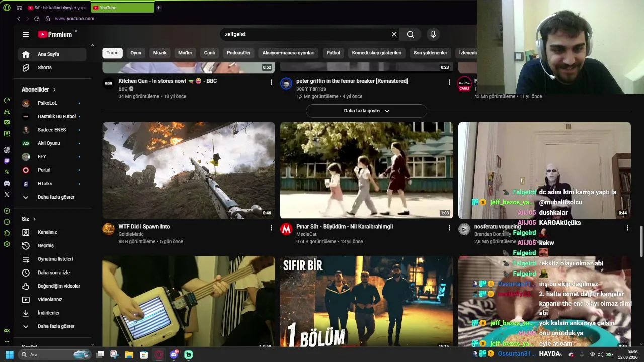
Task: Open options for Pınar Süt video
Action: coord(449,228)
